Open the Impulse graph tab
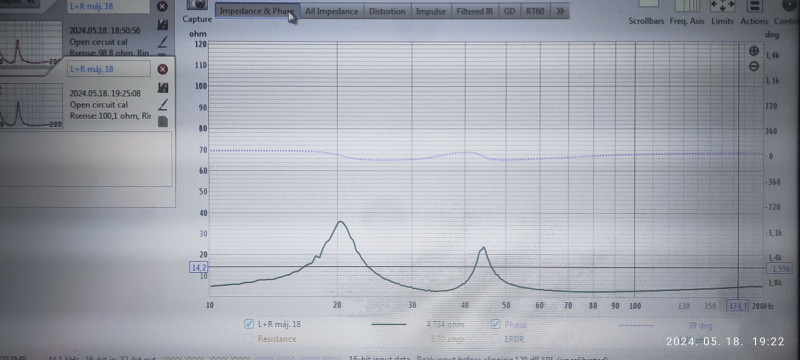The height and width of the screenshot is (360, 800). tap(431, 11)
